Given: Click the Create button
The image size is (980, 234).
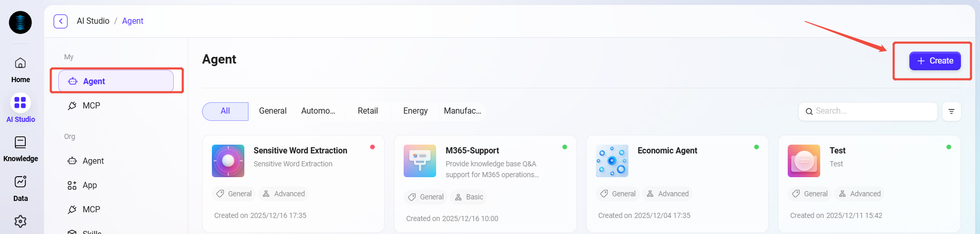Looking at the screenshot, I should 935,61.
